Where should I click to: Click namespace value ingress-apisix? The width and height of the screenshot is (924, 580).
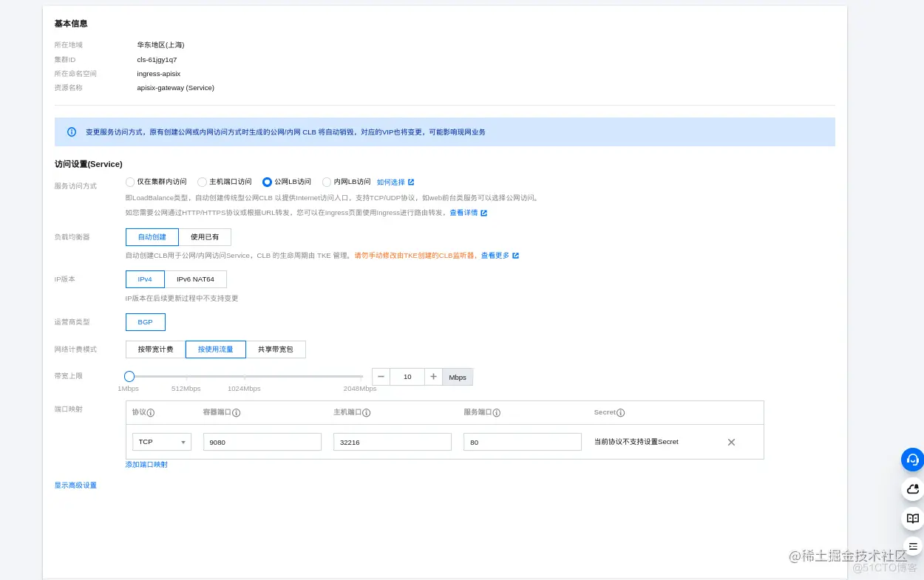click(x=158, y=74)
